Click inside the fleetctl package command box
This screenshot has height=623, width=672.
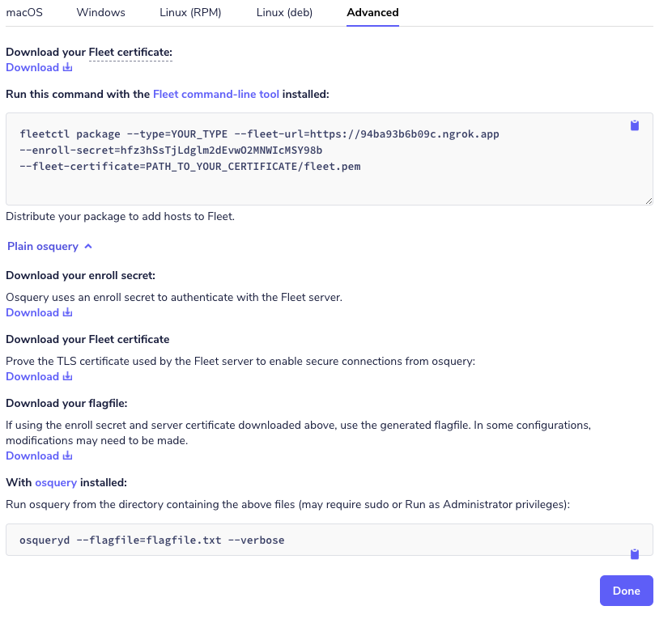coord(330,159)
